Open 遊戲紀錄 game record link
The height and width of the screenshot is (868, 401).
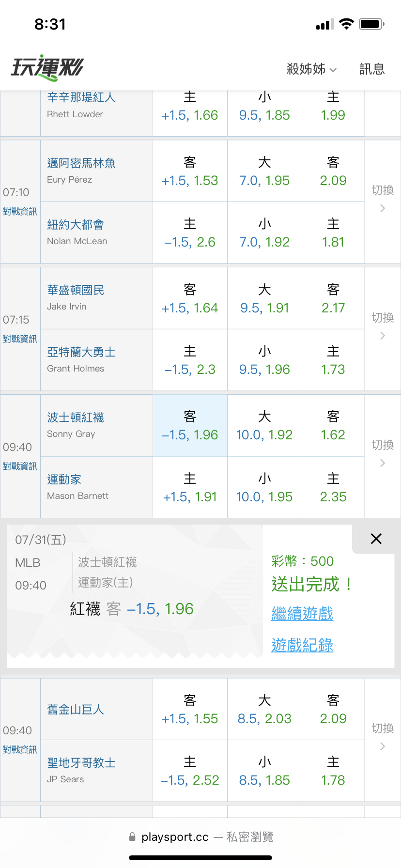pos(302,645)
